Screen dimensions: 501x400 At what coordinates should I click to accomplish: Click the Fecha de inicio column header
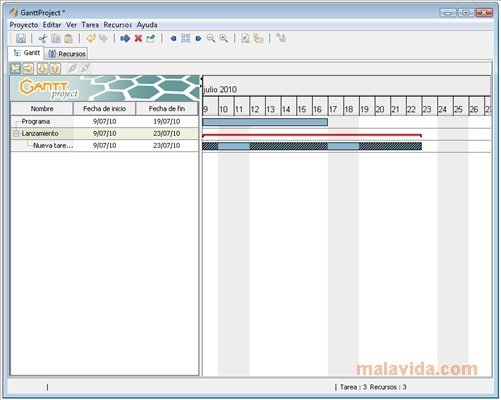pyautogui.click(x=104, y=109)
